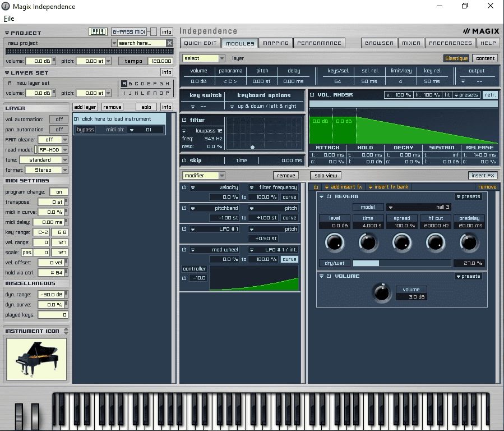Click the tempo 120.000 value field

[x=161, y=61]
